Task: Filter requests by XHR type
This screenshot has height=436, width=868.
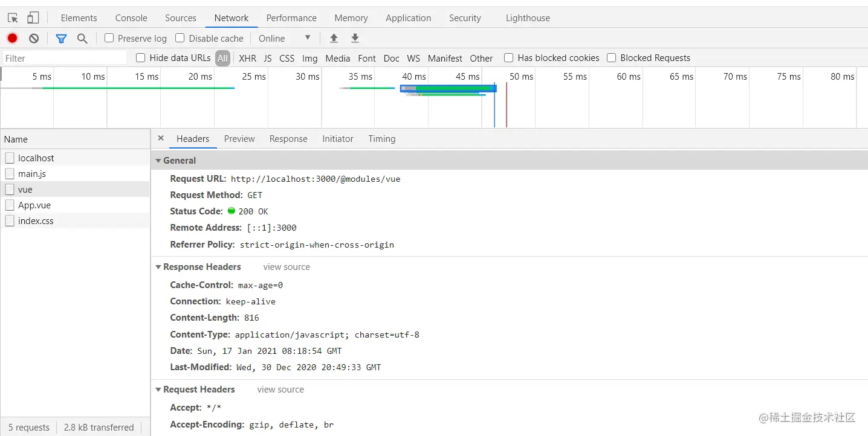Action: 247,59
